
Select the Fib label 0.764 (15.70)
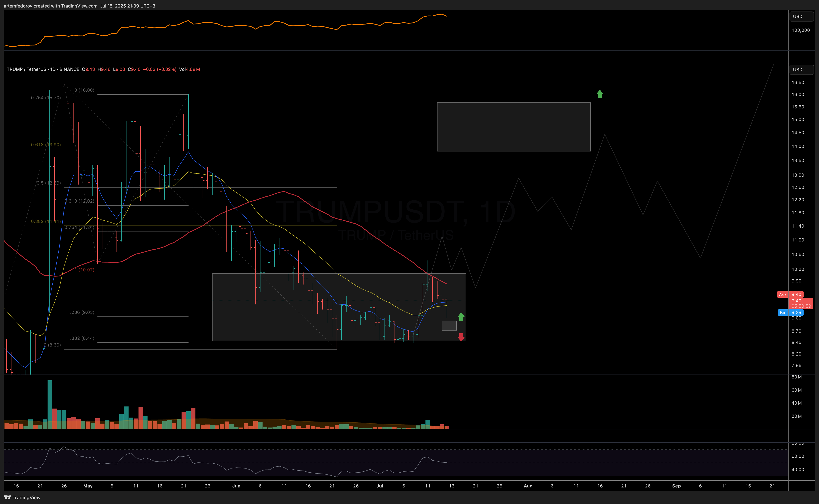point(46,98)
